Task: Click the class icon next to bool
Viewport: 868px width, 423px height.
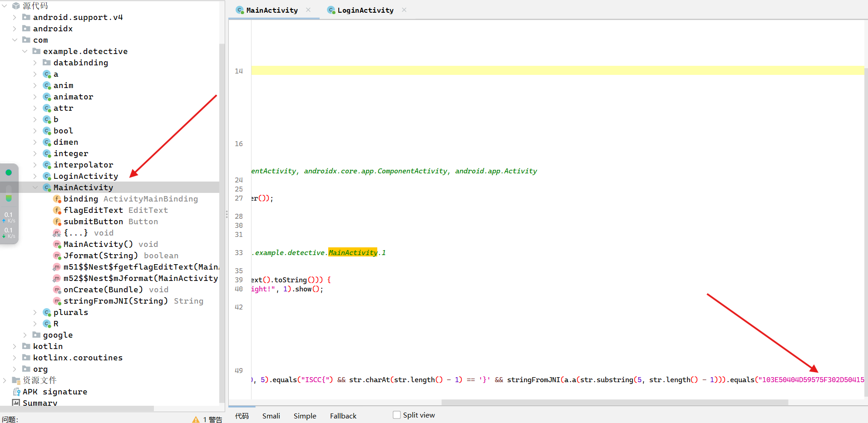Action: tap(47, 131)
